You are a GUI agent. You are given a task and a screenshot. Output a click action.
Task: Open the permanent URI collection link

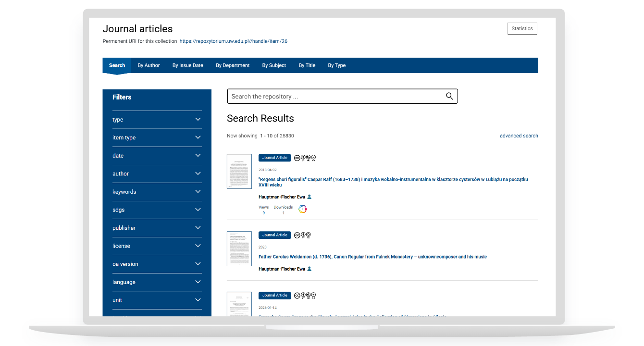click(x=233, y=41)
